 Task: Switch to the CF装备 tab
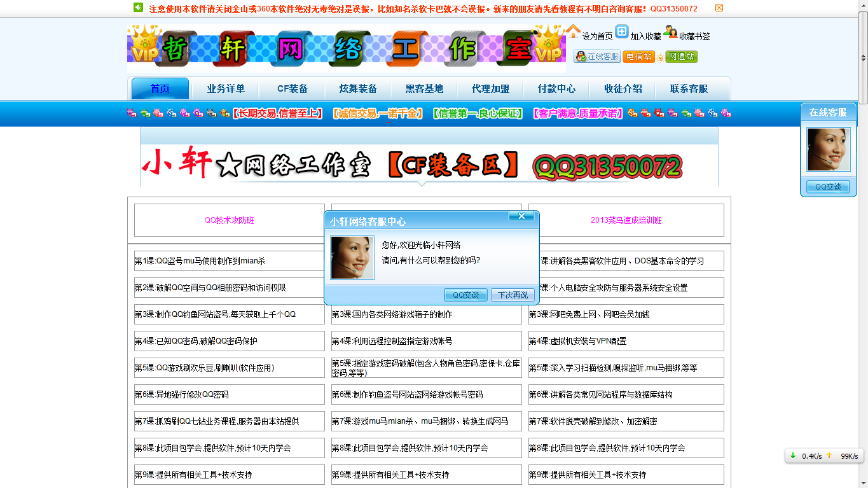coord(292,89)
